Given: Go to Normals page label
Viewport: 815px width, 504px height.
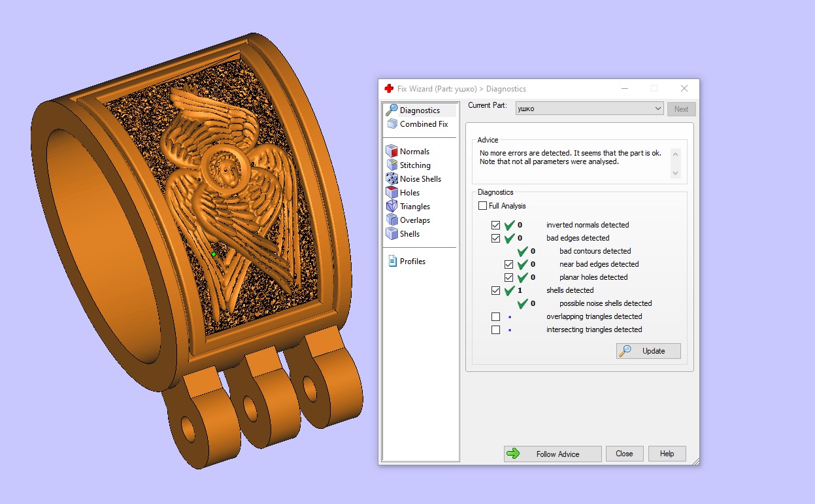Looking at the screenshot, I should [x=414, y=152].
